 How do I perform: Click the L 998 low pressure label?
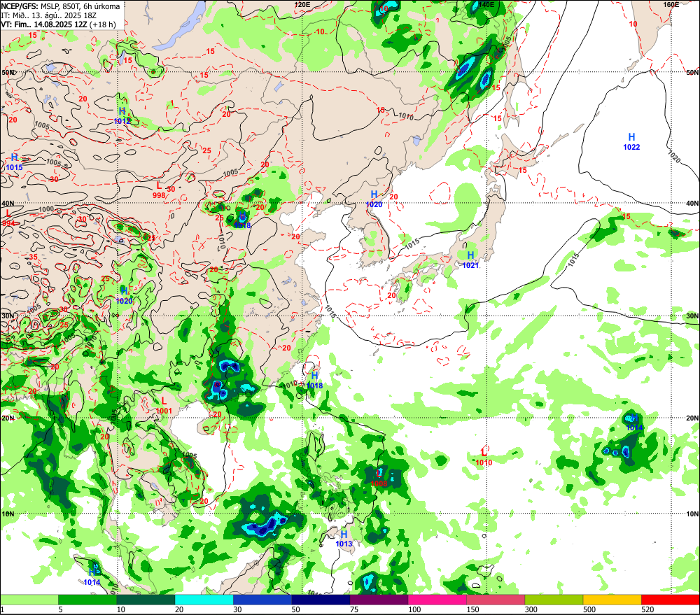click(x=159, y=190)
